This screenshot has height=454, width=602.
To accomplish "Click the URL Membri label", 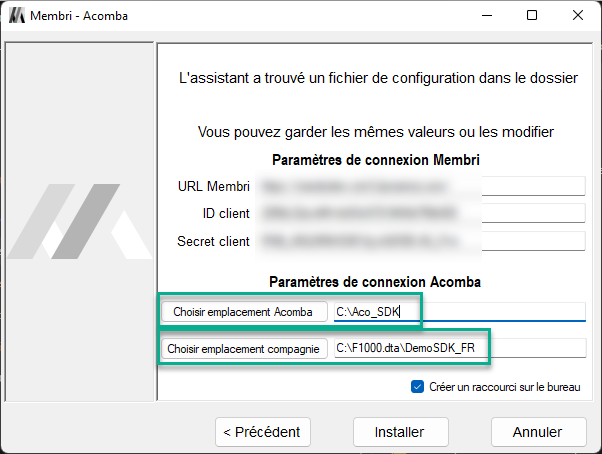I will pos(212,186).
